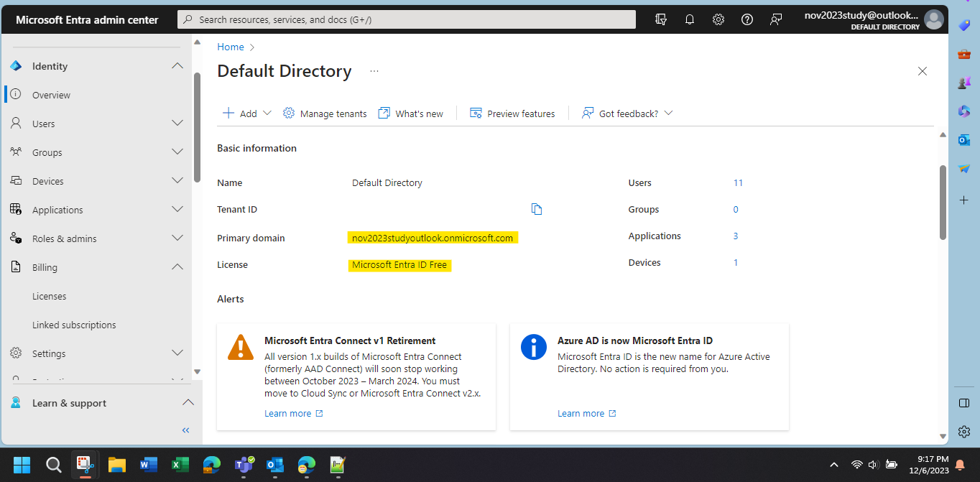This screenshot has height=482, width=980.
Task: Open the Groups count 0 link
Action: [x=736, y=209]
